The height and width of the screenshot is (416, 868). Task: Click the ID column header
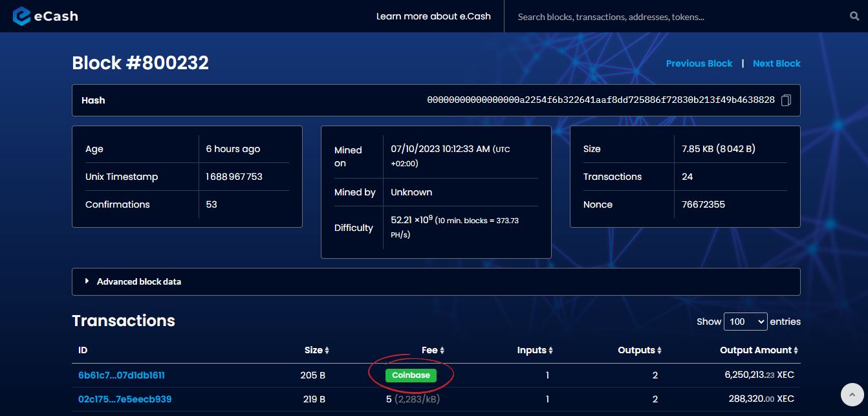[83, 350]
